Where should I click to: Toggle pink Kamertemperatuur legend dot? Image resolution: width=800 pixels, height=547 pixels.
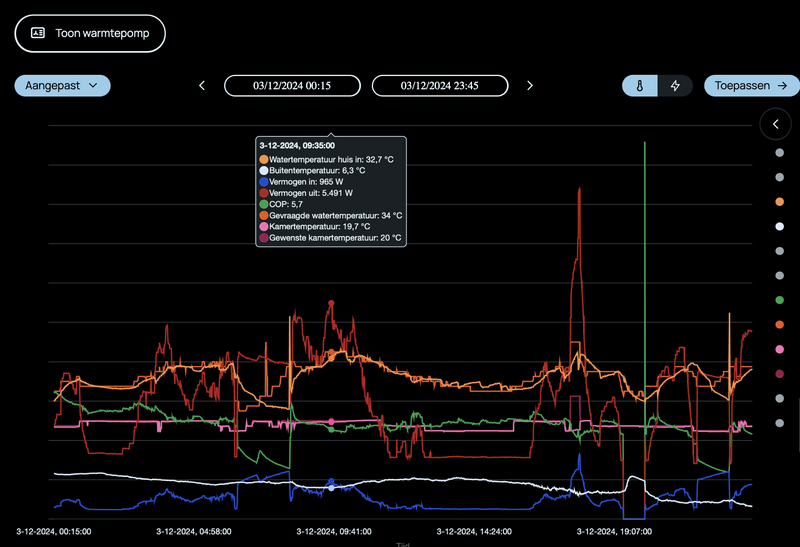780,349
